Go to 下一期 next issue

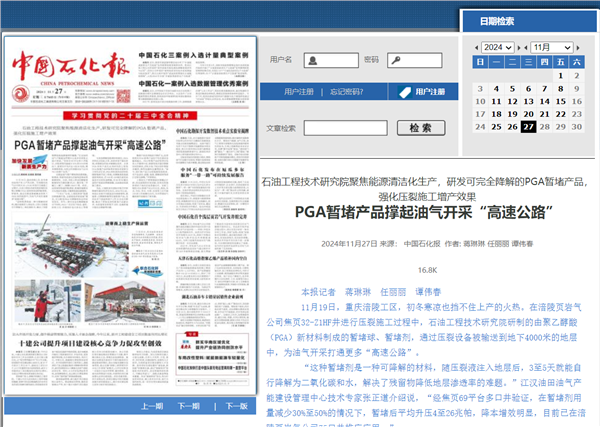(x=189, y=406)
